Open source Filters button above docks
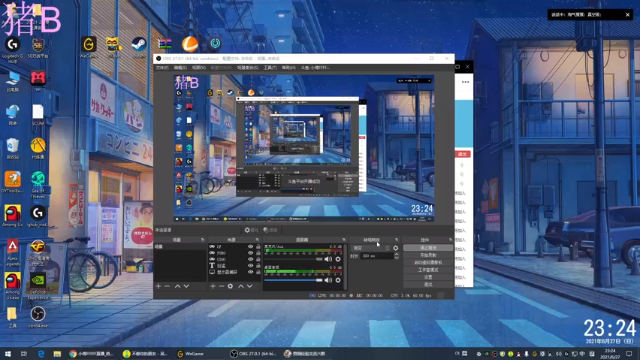The width and height of the screenshot is (640, 360). pos(270,230)
